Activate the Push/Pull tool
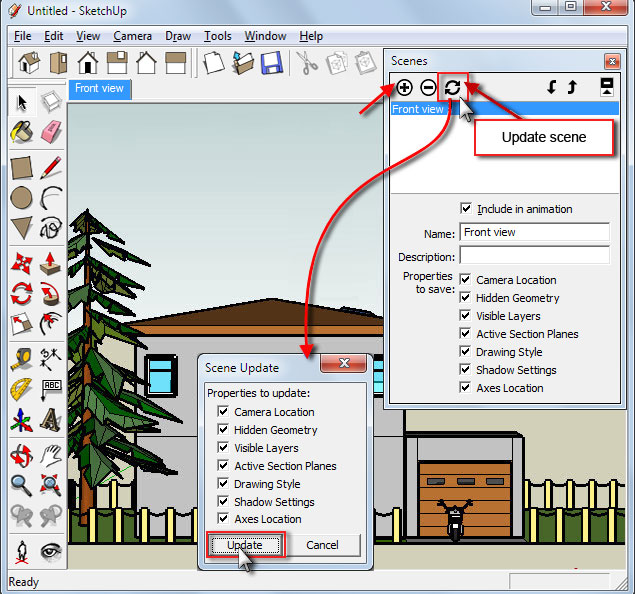The image size is (635, 594). pos(51,263)
